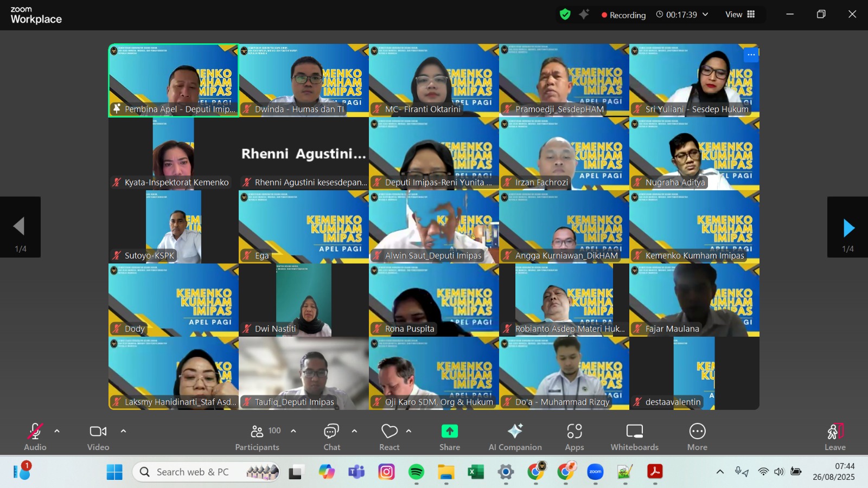The image size is (868, 488).
Task: Launch AI Companion from the toolbar
Action: (515, 437)
